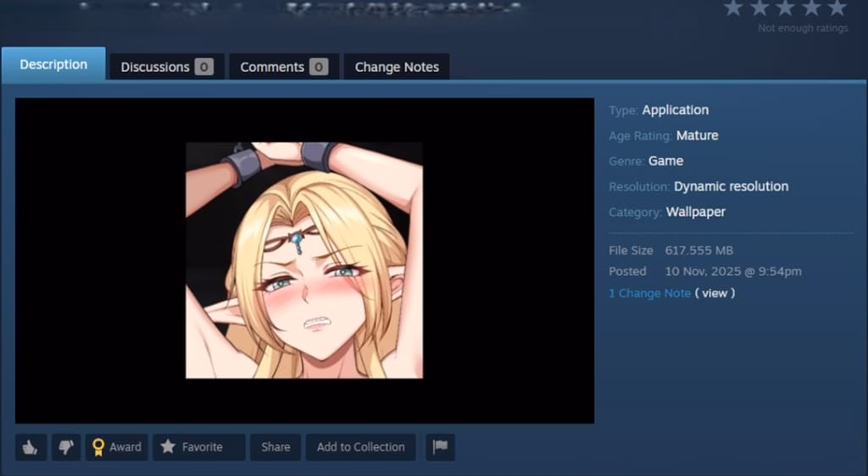Open the Change Notes tab

(x=397, y=67)
